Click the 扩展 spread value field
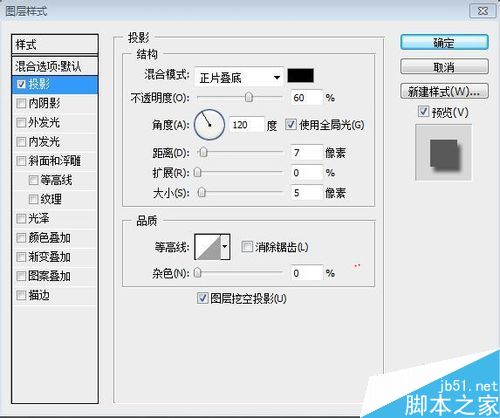 coord(307,173)
